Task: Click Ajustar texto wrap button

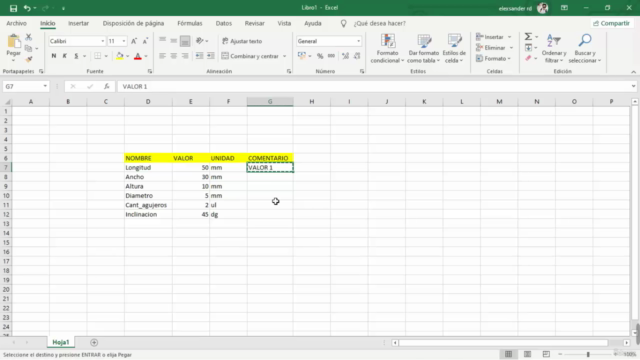Action: [x=242, y=41]
